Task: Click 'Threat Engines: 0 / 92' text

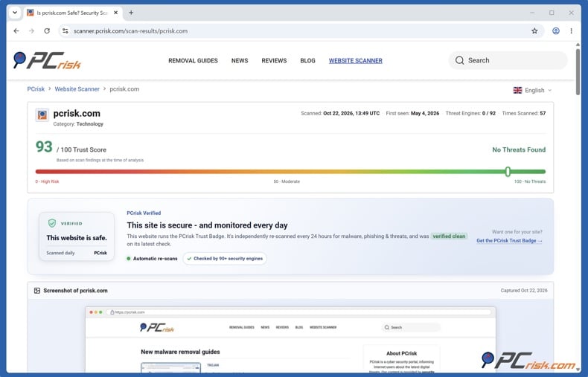Action: tap(470, 113)
